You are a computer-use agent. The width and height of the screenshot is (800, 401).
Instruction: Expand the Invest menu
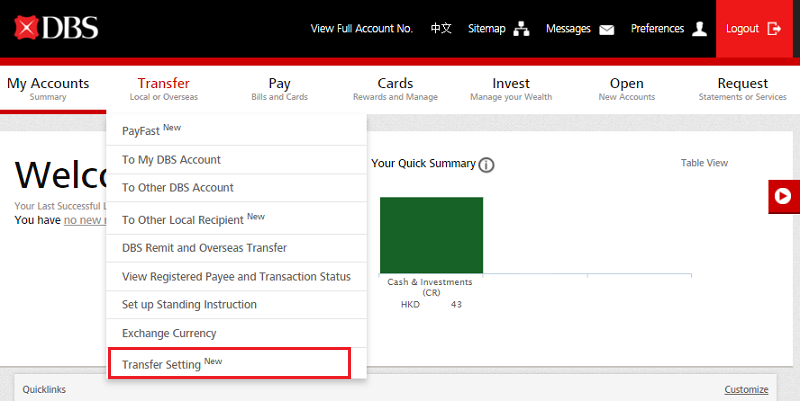pos(511,89)
